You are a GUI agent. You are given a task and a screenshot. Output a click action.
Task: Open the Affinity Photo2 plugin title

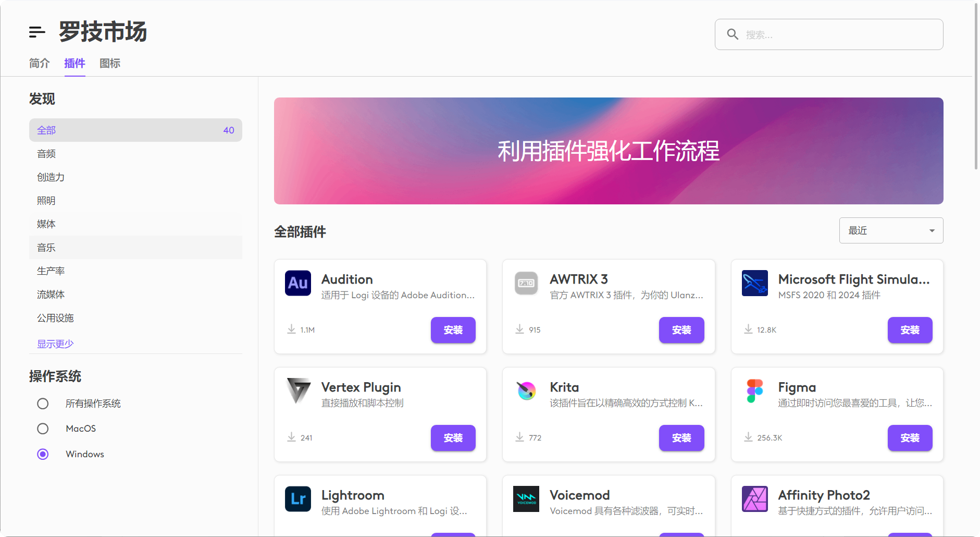[x=824, y=495]
